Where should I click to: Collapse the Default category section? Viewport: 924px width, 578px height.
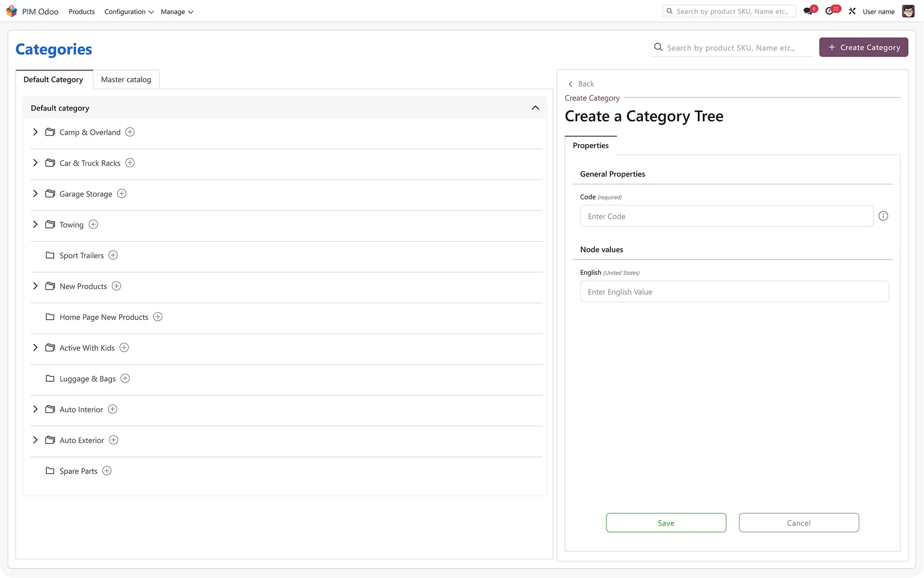pyautogui.click(x=535, y=108)
